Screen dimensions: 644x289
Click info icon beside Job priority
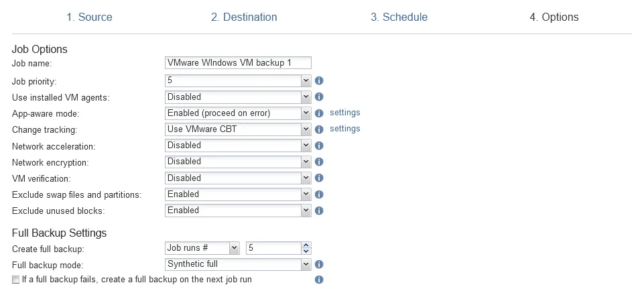tap(320, 80)
